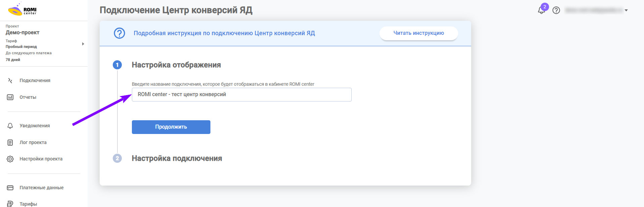Image resolution: width=644 pixels, height=207 pixels.
Task: Click the Подключение Центр конверсий ЯД title
Action: click(x=176, y=10)
